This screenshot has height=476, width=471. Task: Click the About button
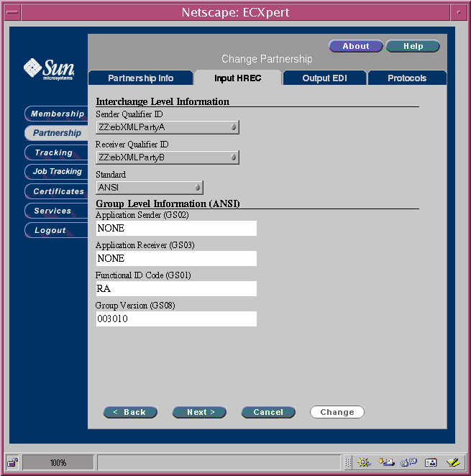click(x=356, y=46)
